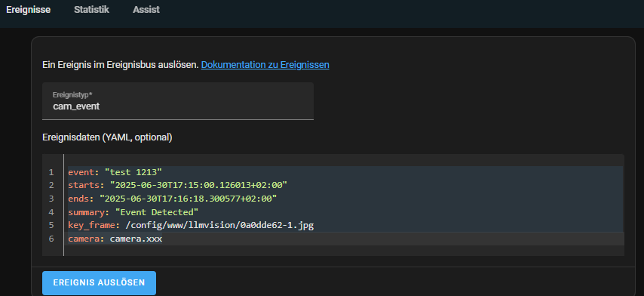The width and height of the screenshot is (644, 296).
Task: Focus the Ereignistyp field containing cam_event
Action: [178, 101]
